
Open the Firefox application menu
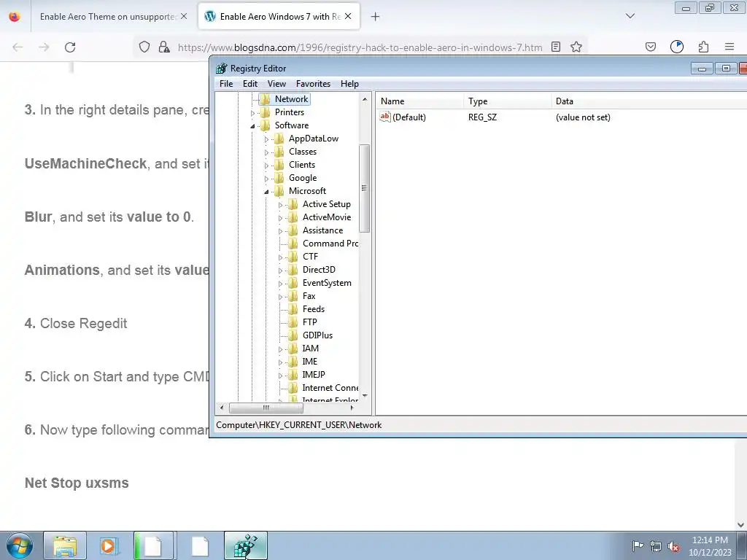click(x=729, y=47)
